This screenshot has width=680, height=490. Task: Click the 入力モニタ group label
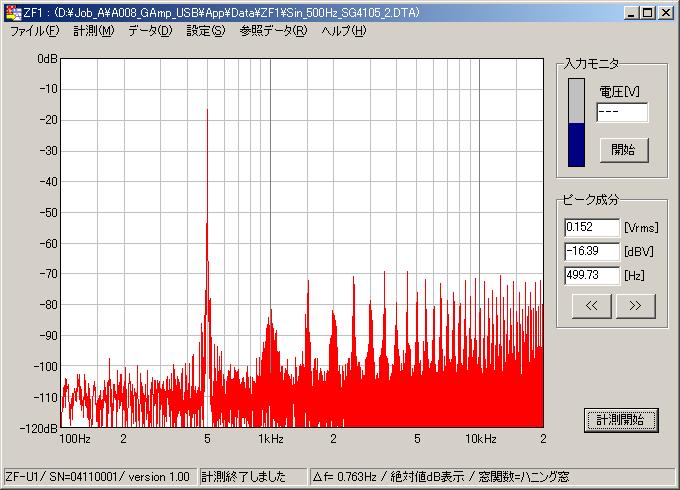coord(592,64)
